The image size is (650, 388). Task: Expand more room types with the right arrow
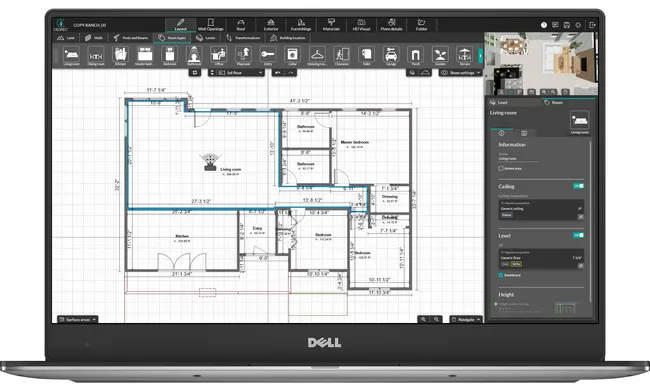point(481,55)
